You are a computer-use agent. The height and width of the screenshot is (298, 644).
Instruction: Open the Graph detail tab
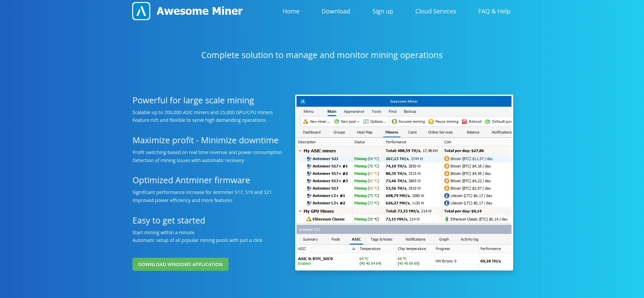(444, 239)
